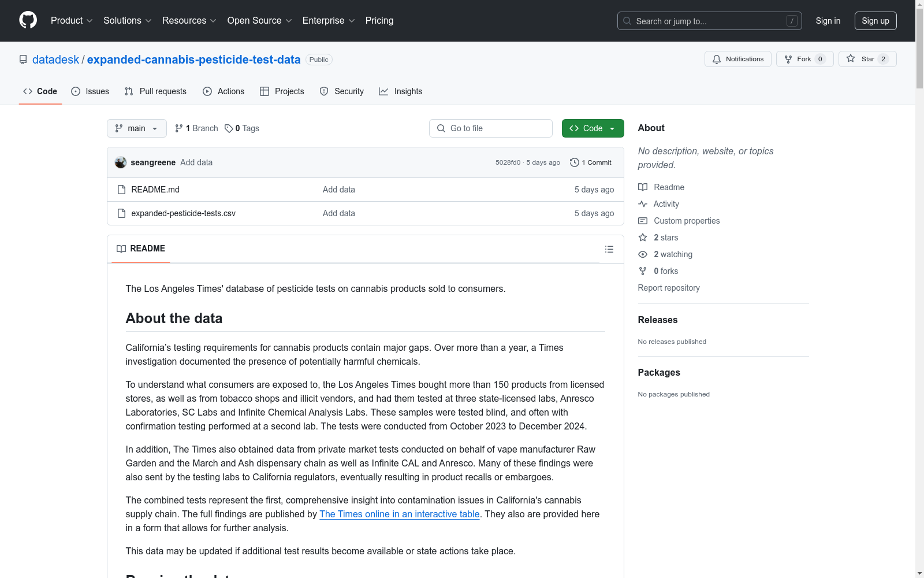The width and height of the screenshot is (924, 578).
Task: Focus the Go to file input
Action: pyautogui.click(x=491, y=128)
